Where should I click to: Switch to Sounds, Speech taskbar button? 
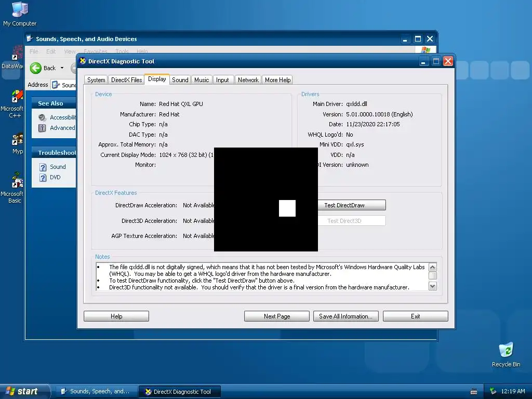click(96, 392)
